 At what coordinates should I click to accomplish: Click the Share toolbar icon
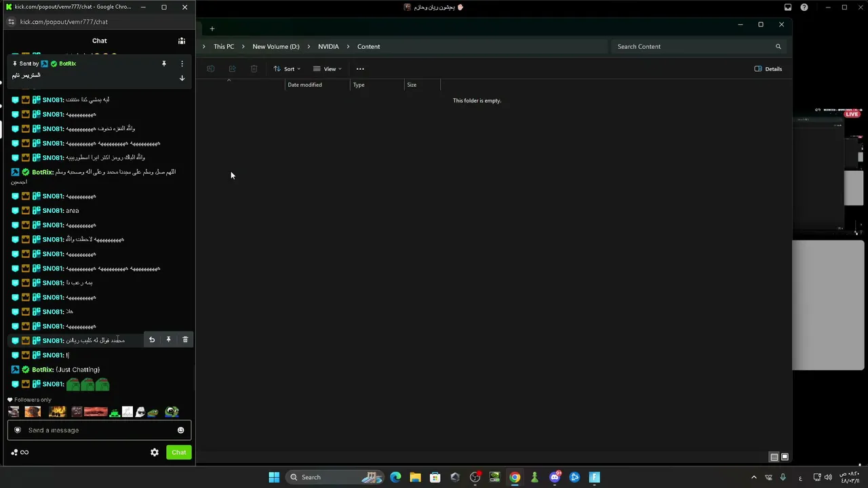tap(232, 68)
